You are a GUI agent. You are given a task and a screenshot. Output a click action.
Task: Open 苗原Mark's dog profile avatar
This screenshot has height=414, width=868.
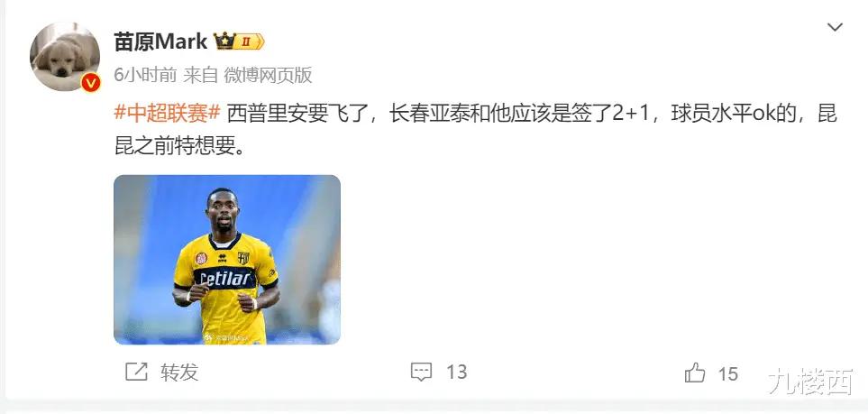64,56
